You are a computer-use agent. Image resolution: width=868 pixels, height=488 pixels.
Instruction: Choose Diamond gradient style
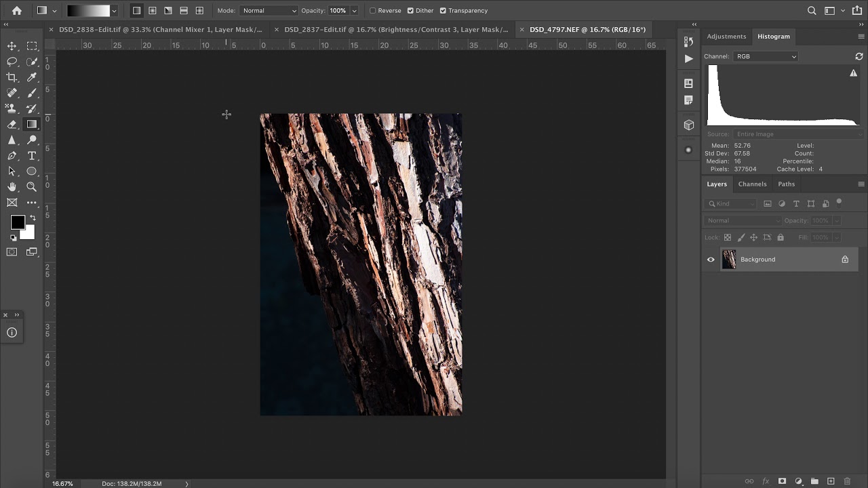[x=199, y=11]
